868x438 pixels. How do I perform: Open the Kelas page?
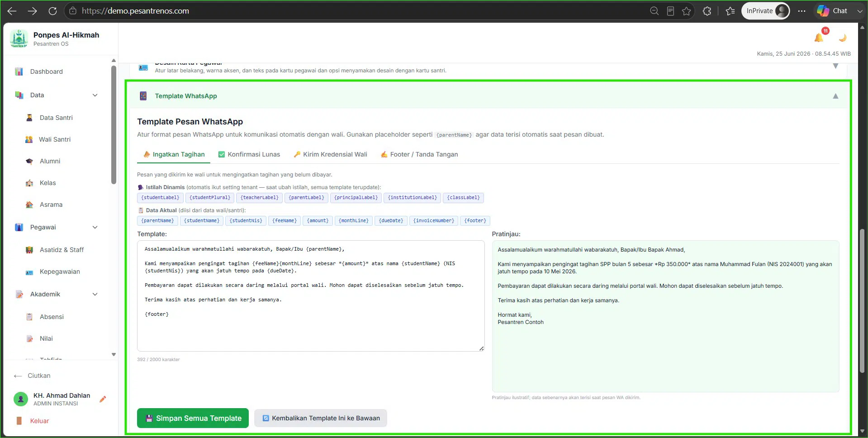48,183
